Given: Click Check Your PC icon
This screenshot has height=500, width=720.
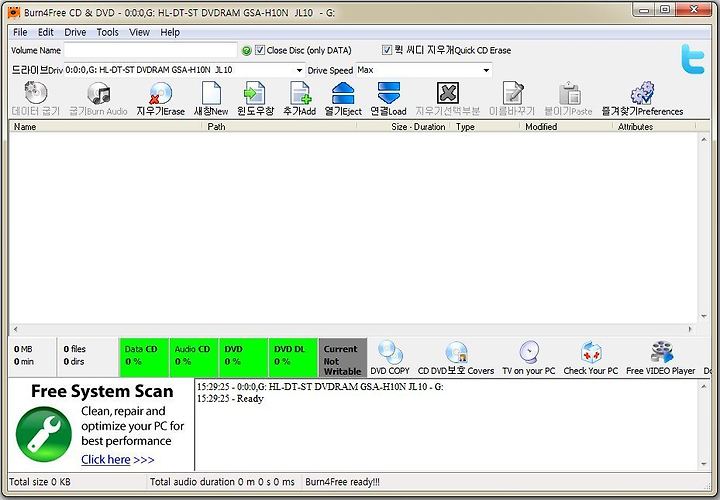Looking at the screenshot, I should point(591,353).
